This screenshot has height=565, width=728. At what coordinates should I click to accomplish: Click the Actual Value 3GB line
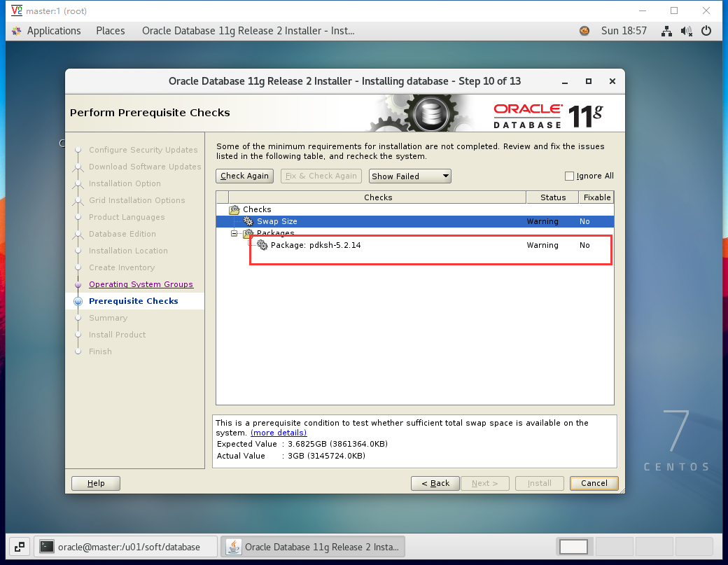click(x=290, y=456)
